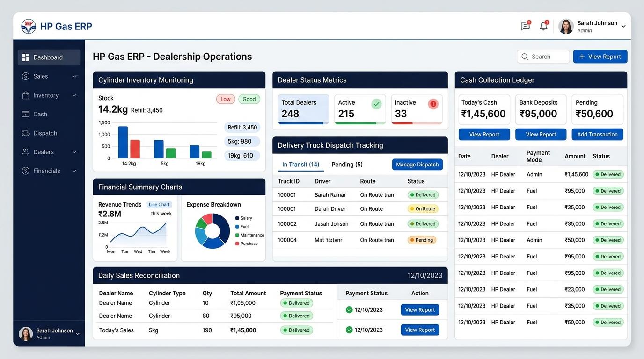The width and height of the screenshot is (644, 359).
Task: Click the Jasah Johson driver cell
Action: [x=331, y=224]
